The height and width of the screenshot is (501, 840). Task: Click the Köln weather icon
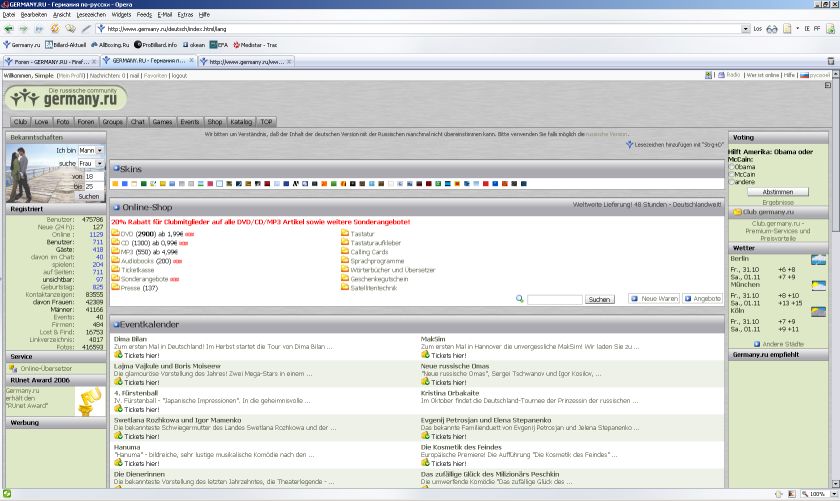[819, 311]
